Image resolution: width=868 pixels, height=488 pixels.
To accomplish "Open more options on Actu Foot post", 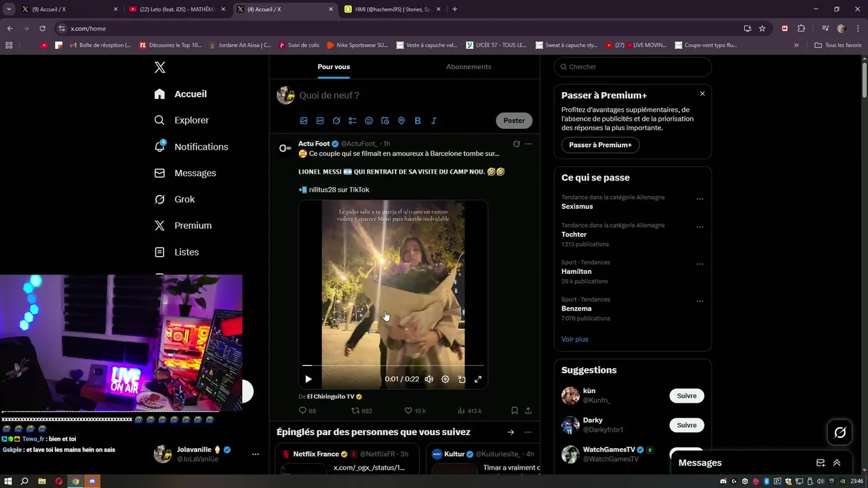I will pyautogui.click(x=528, y=144).
